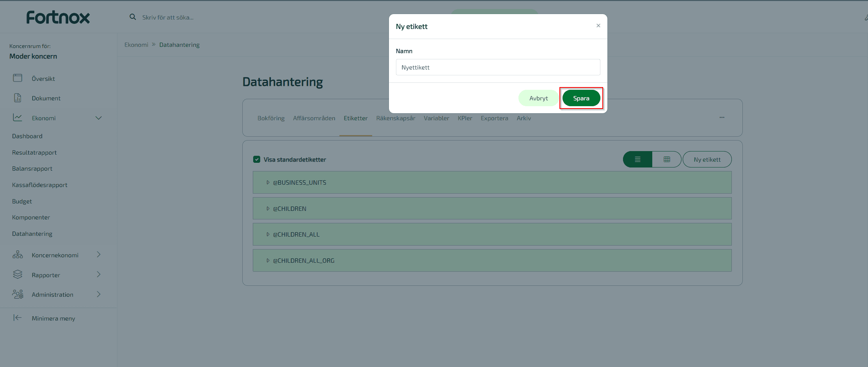Click the Minimera meny label
The height and width of the screenshot is (367, 868).
pyautogui.click(x=53, y=318)
